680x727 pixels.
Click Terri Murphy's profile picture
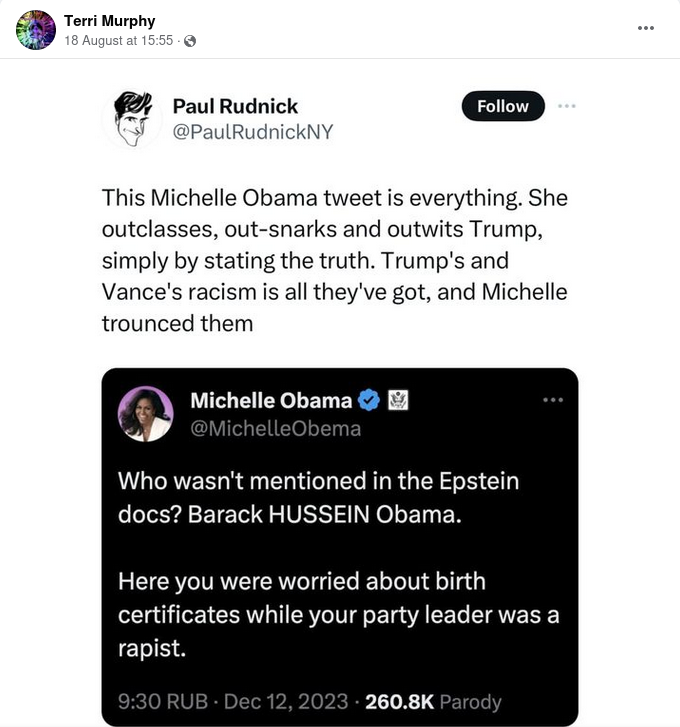pos(36,30)
